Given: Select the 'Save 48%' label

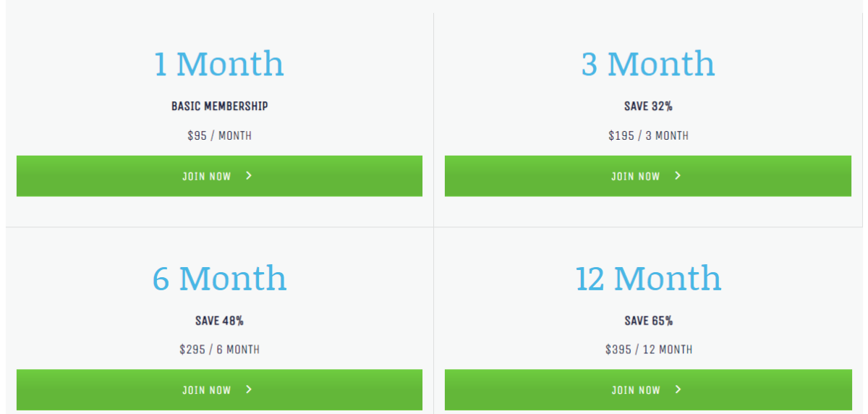Looking at the screenshot, I should pos(219,321).
